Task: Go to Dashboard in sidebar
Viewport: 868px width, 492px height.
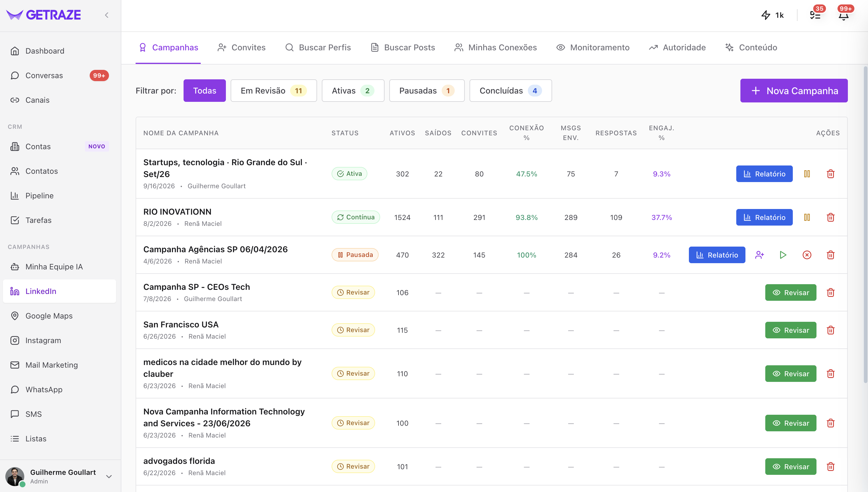Action: click(x=60, y=51)
